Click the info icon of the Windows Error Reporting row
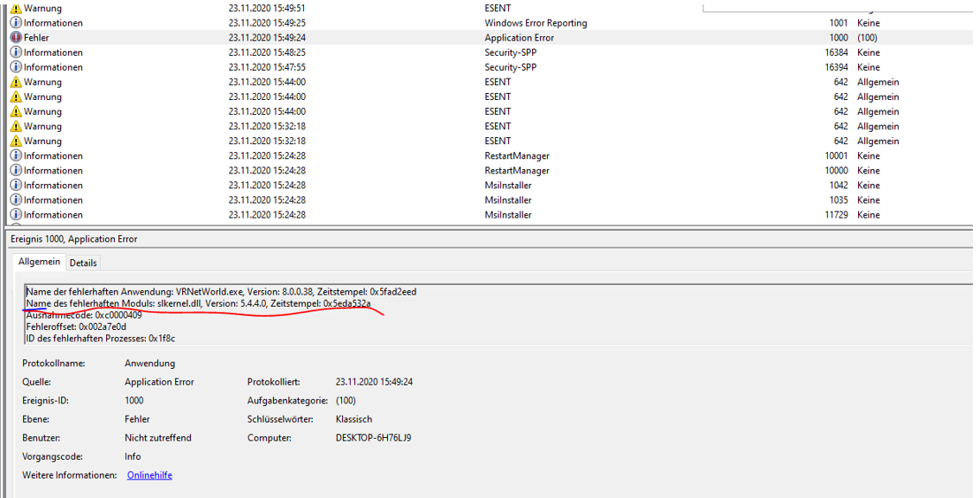Screen dimensions: 980x498 point(16,22)
